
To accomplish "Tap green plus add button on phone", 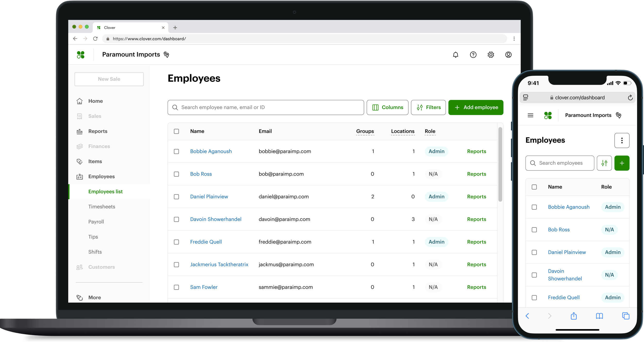I will [622, 163].
